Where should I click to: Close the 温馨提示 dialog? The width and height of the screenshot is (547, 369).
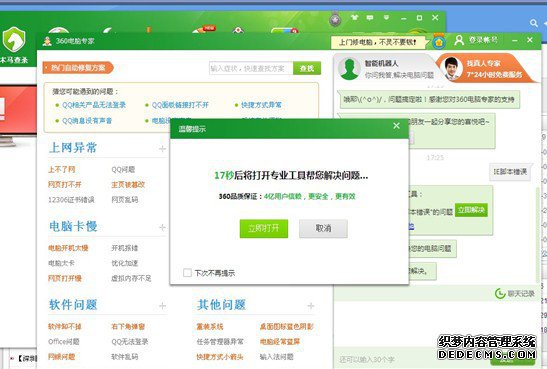click(x=396, y=126)
